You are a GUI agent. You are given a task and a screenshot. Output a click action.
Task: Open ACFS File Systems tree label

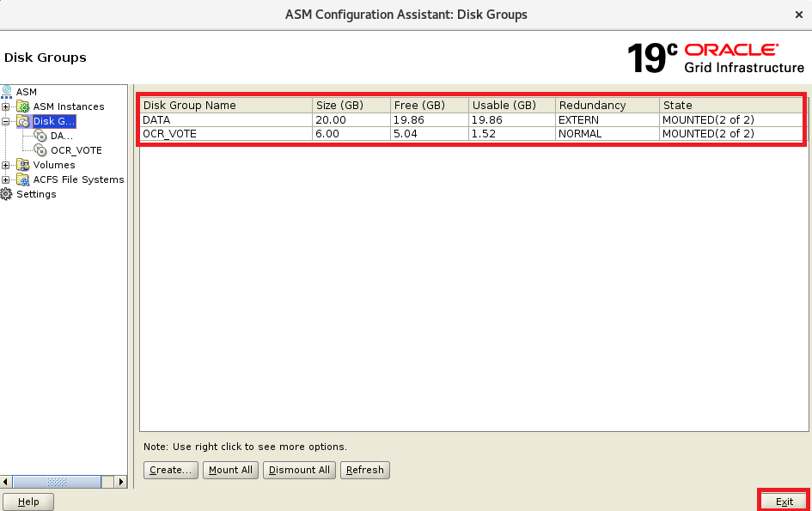coord(79,179)
